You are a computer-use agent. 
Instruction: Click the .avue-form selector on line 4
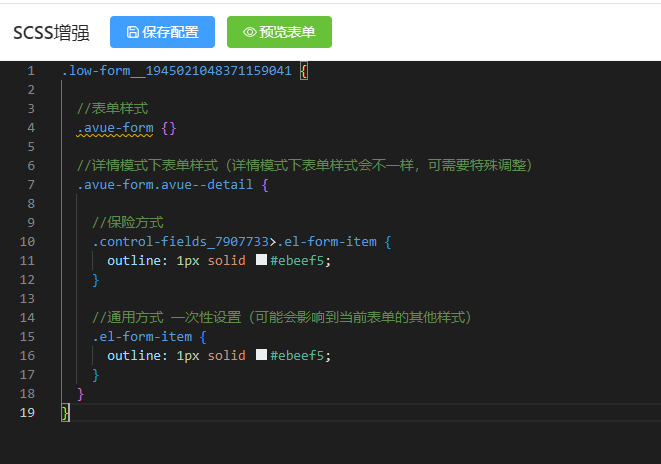tap(115, 128)
